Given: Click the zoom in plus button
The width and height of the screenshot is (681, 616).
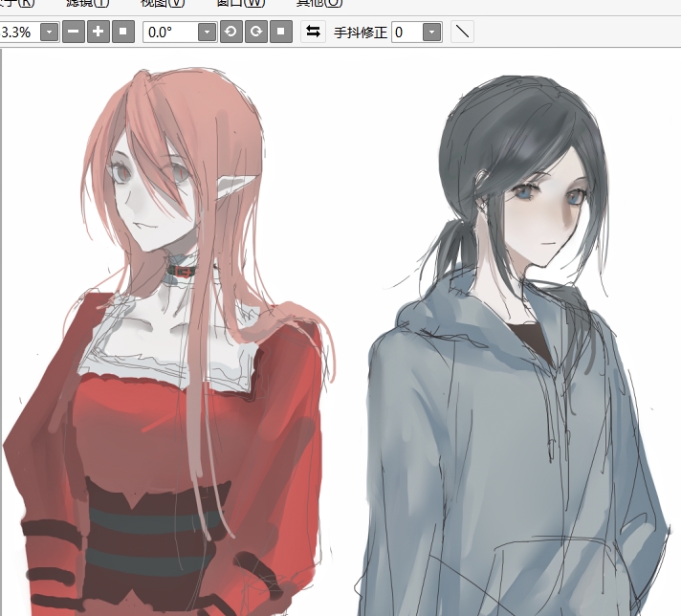Looking at the screenshot, I should (x=99, y=32).
